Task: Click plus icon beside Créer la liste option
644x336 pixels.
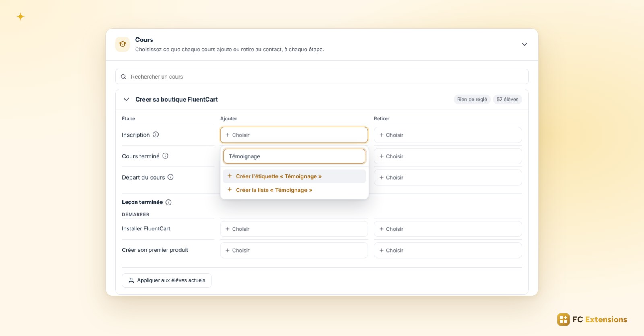Action: click(x=230, y=190)
